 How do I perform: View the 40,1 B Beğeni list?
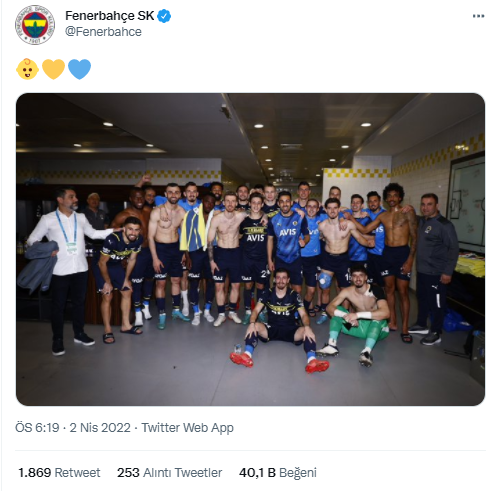[x=278, y=473]
